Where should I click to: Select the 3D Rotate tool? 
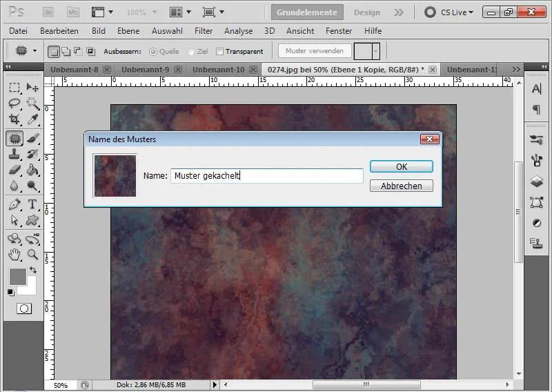(14, 239)
